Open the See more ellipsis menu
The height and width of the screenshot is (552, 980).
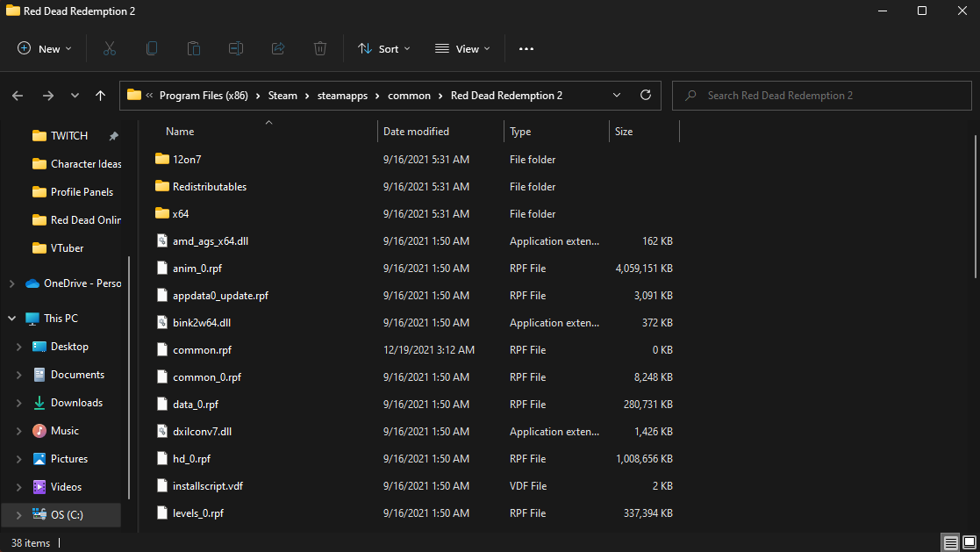[x=526, y=49]
